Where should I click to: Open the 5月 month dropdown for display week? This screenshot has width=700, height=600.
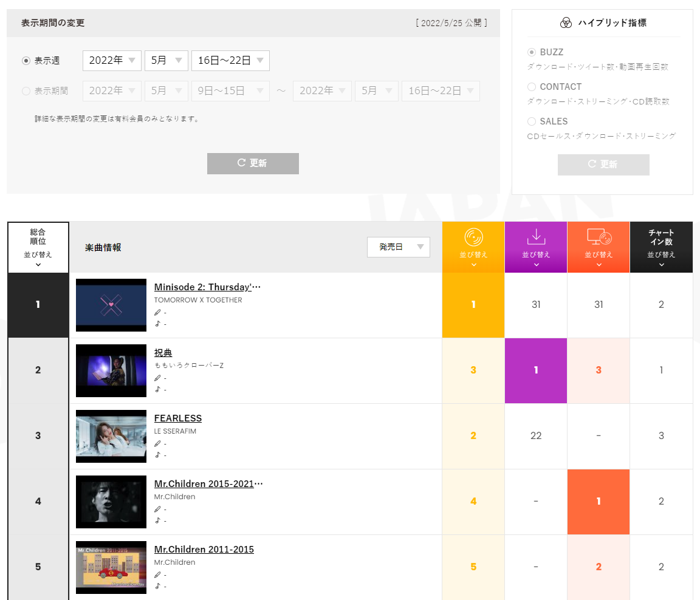[166, 61]
